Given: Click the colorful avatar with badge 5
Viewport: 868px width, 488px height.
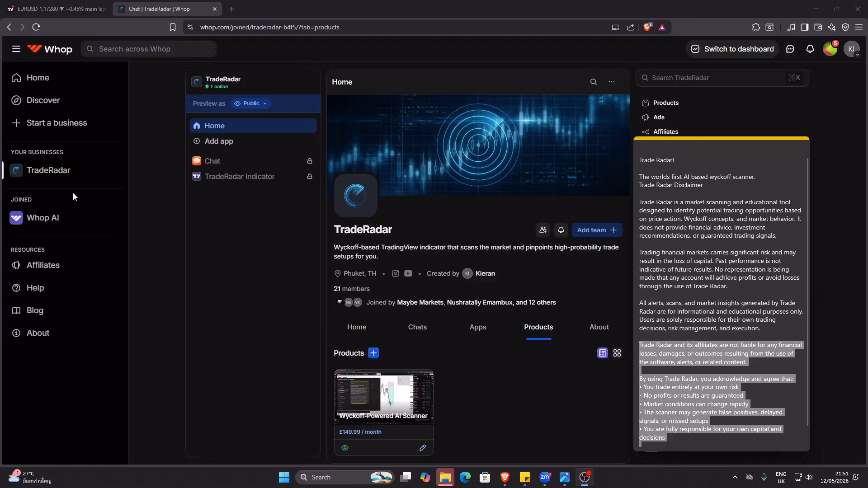Looking at the screenshot, I should [830, 49].
